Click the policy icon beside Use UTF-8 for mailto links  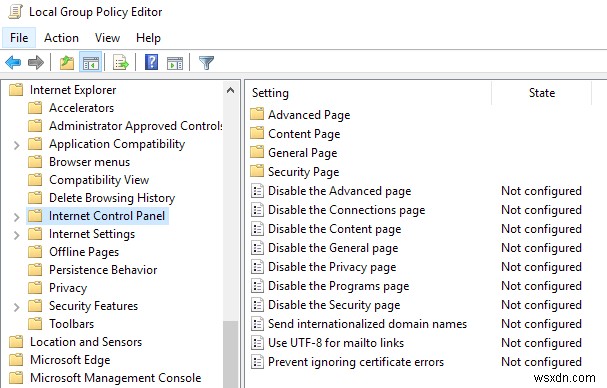click(x=257, y=343)
